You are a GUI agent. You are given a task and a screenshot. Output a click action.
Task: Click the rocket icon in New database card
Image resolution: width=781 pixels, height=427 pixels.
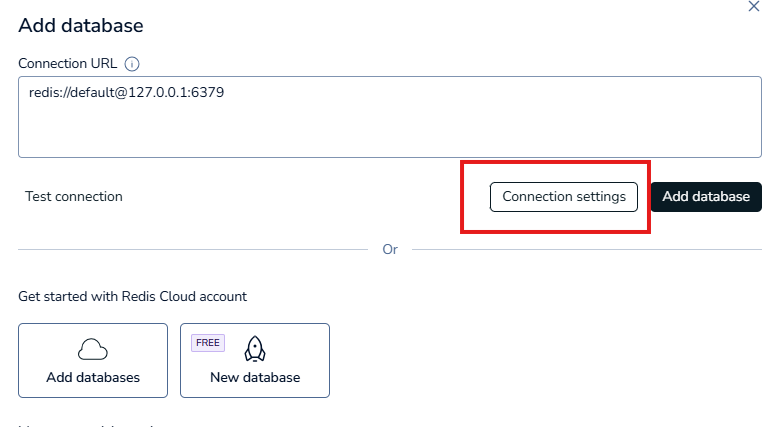tap(255, 348)
